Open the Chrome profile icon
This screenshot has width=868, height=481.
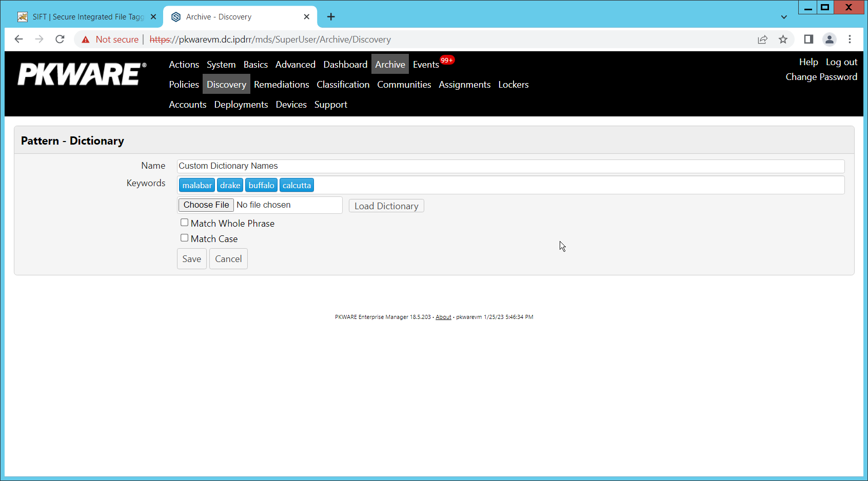pos(829,39)
